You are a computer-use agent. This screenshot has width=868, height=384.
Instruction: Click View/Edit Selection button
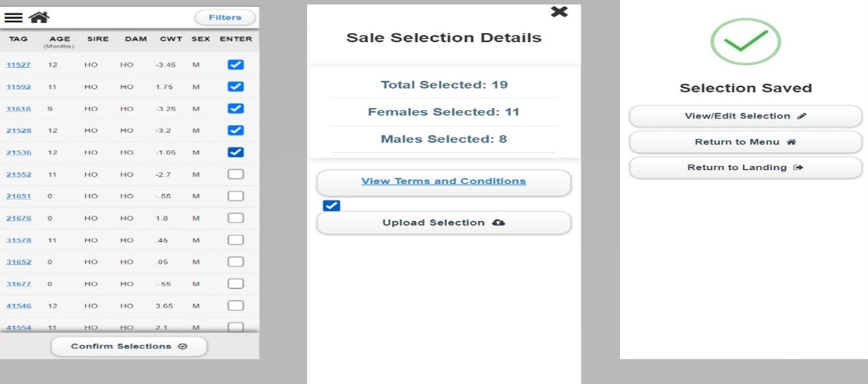[745, 116]
